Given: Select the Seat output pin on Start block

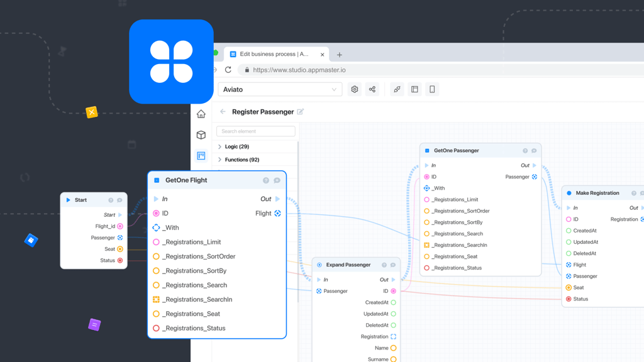Looking at the screenshot, I should click(x=120, y=249).
